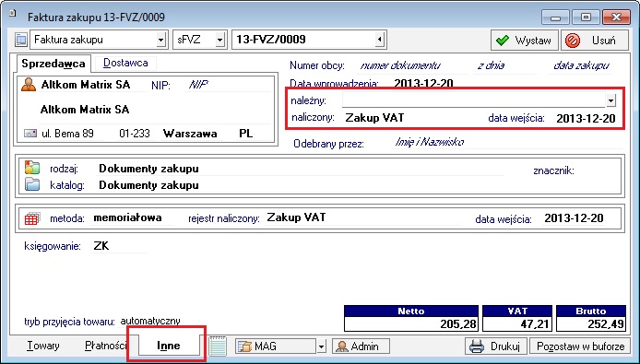Click the notepad icon next to Inne tab
Image resolution: width=640 pixels, height=364 pixels.
pos(217,346)
